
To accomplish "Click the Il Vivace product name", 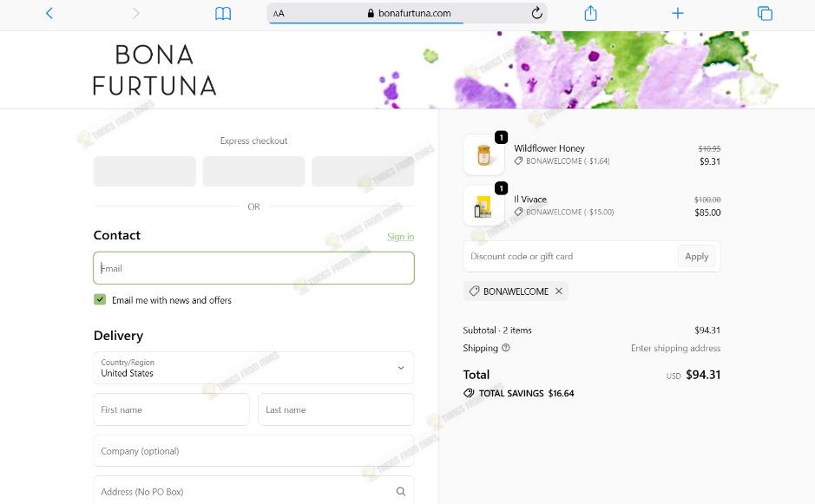I will [x=530, y=199].
